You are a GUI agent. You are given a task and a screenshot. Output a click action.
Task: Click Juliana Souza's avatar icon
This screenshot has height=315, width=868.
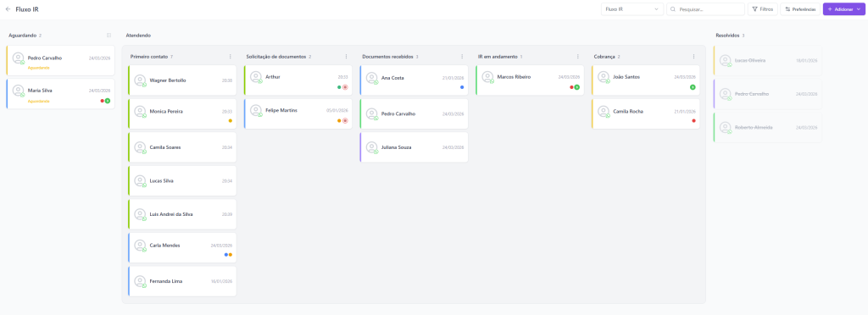tap(372, 147)
